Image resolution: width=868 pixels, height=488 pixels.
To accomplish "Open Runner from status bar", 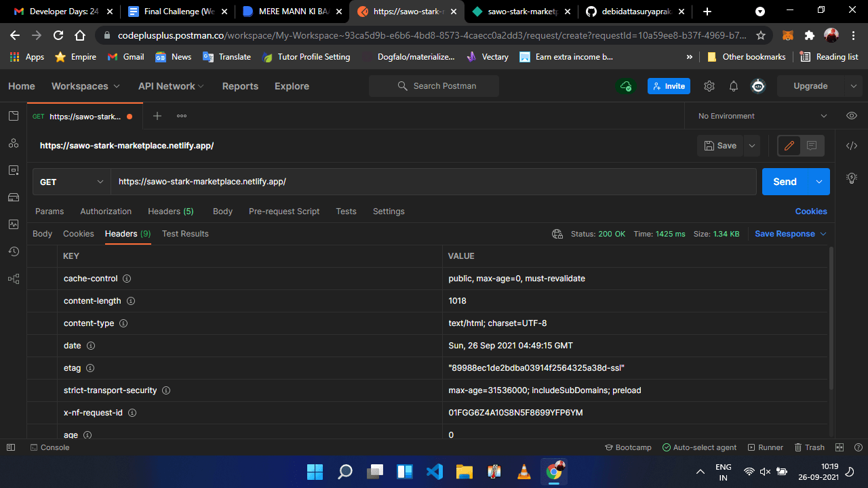I will pos(765,447).
